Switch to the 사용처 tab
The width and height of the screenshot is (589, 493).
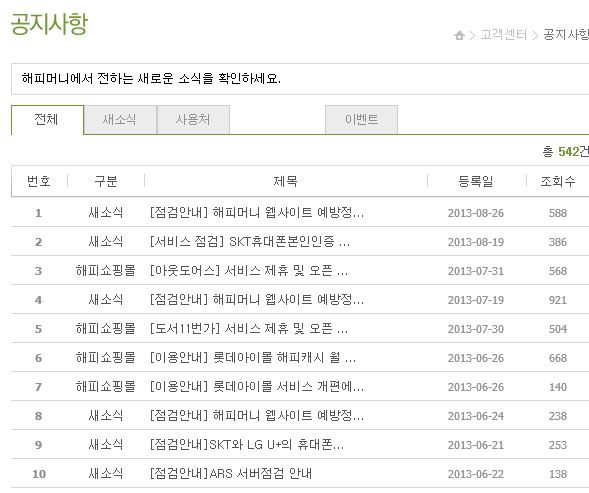(x=193, y=119)
